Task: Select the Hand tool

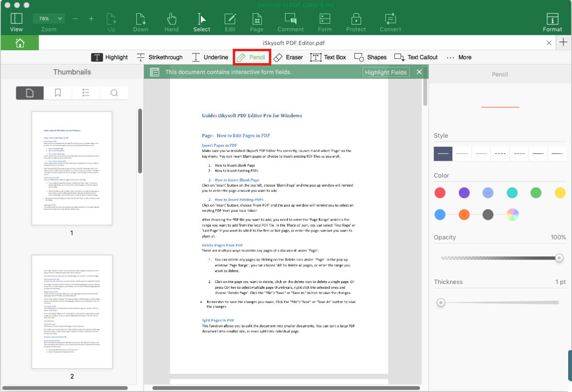Action: (171, 21)
